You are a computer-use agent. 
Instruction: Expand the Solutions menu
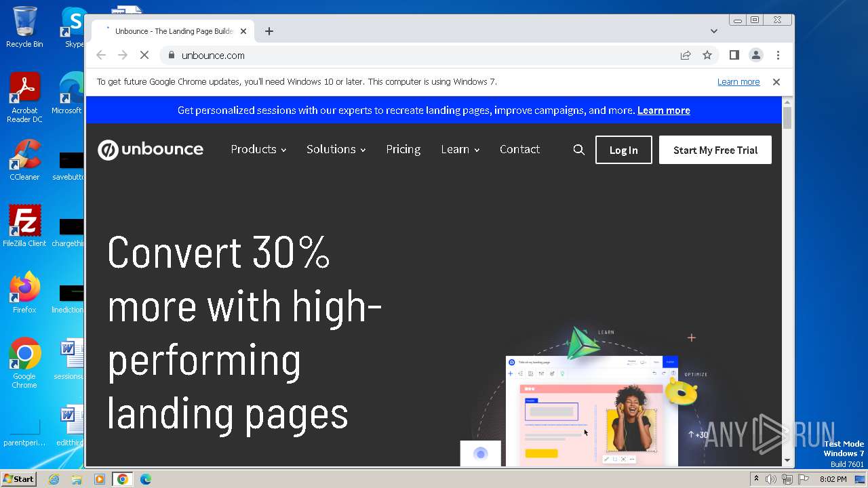tap(336, 150)
